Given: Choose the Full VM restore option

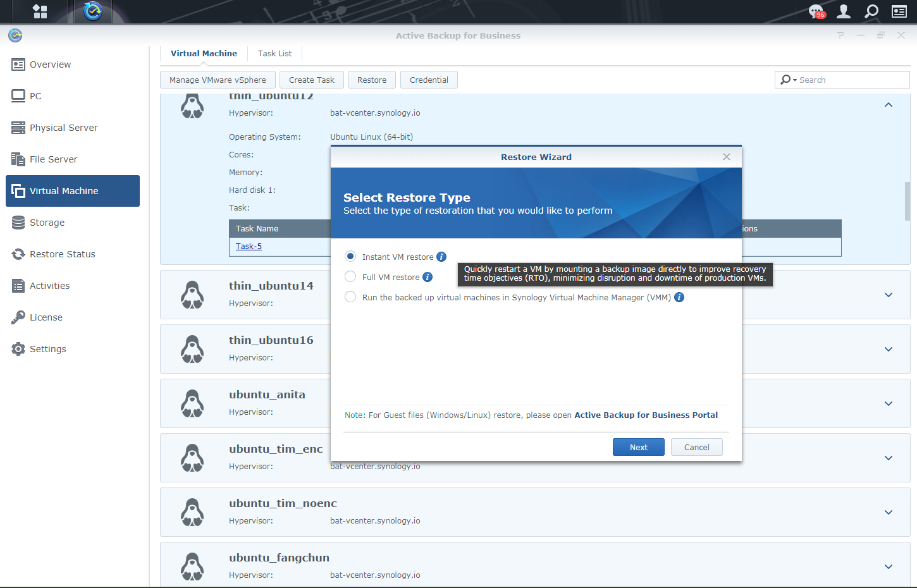Looking at the screenshot, I should tap(350, 277).
